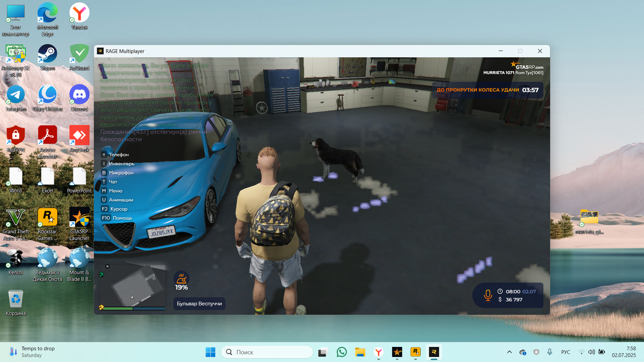Open File Explorer from taskbar
Viewport: 644px width, 362px height.
click(x=360, y=352)
